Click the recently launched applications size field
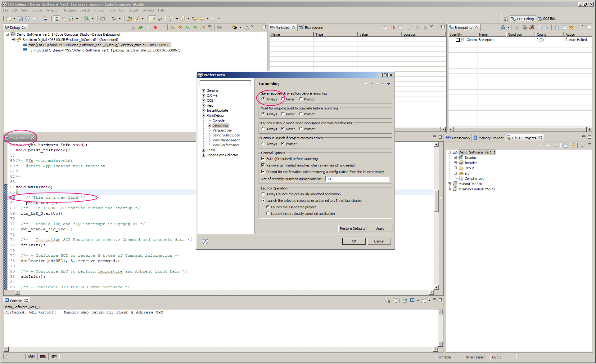Screen dimensions: 596x364 [357, 179]
